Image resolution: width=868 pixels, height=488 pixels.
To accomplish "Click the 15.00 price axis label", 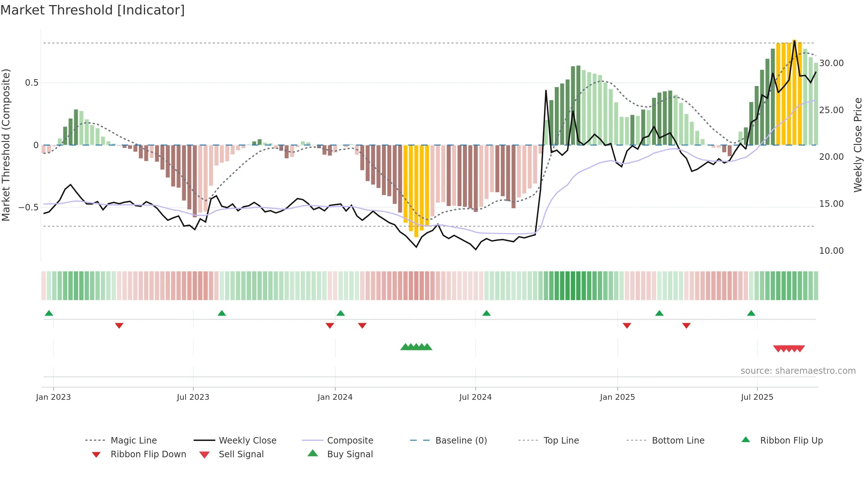I will [x=831, y=204].
